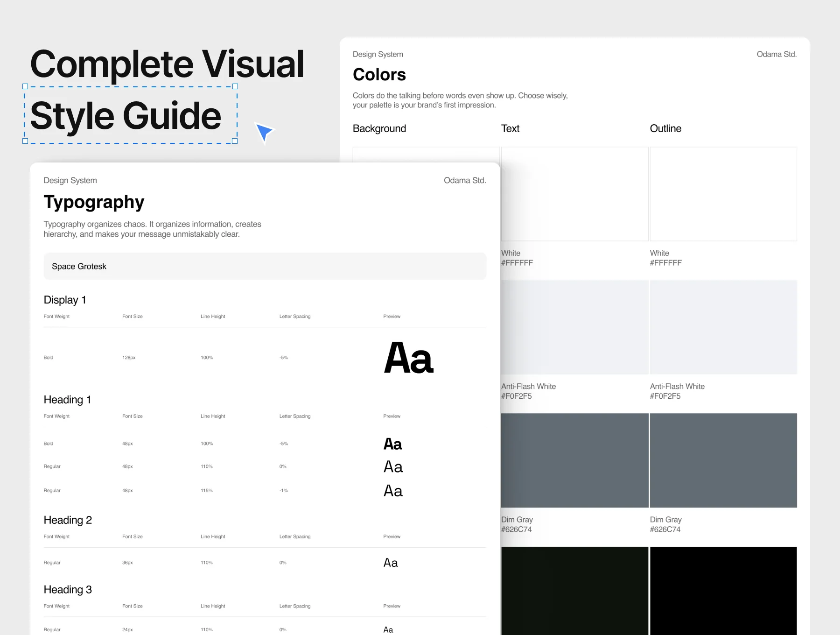The height and width of the screenshot is (635, 840).
Task: Click the '115%' line height value
Action: click(x=207, y=491)
